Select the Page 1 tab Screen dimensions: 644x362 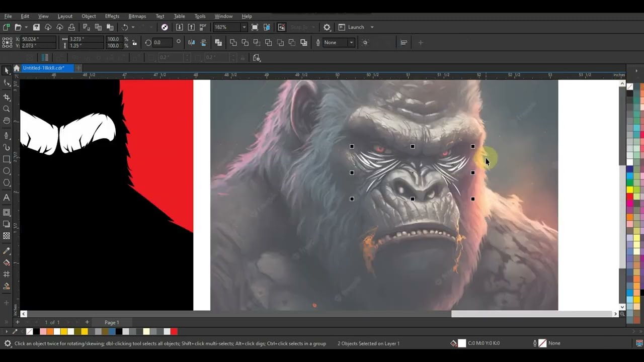(112, 322)
